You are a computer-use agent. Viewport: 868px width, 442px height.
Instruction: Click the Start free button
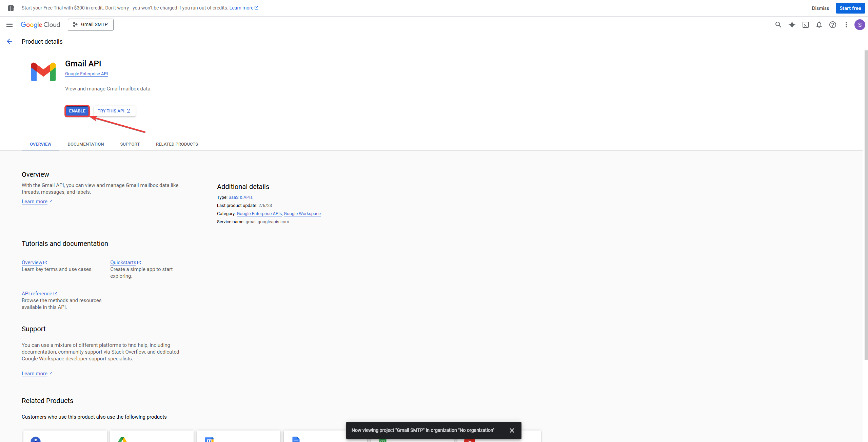coord(850,8)
